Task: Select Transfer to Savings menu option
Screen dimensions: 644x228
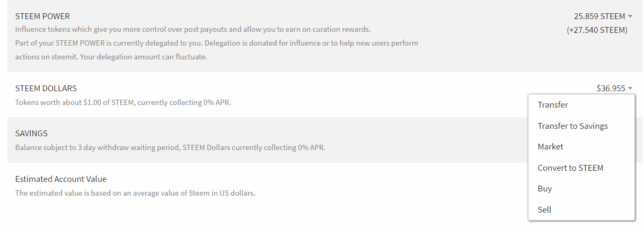Action: pos(572,126)
